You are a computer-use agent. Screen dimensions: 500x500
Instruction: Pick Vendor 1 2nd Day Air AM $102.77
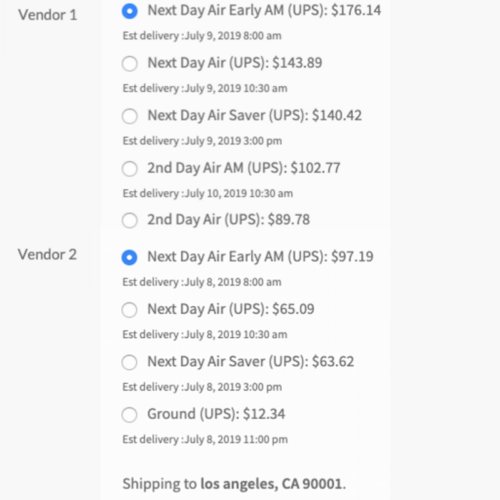coord(130,168)
